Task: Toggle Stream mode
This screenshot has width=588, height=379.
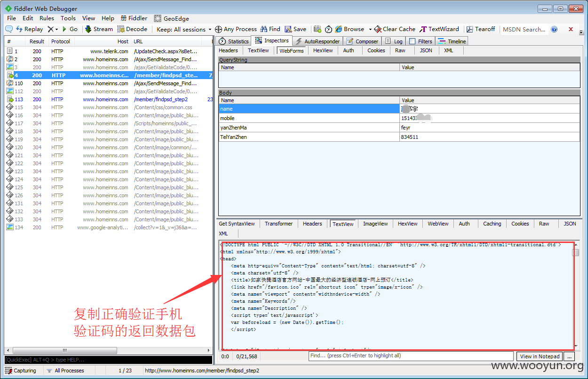Action: (x=99, y=29)
